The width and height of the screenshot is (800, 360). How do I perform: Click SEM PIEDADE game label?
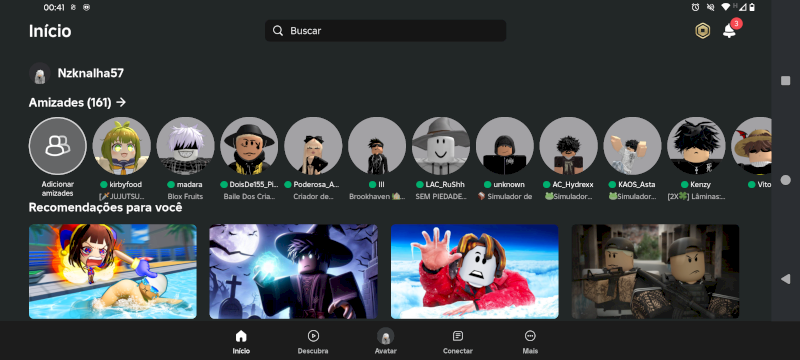click(x=441, y=196)
